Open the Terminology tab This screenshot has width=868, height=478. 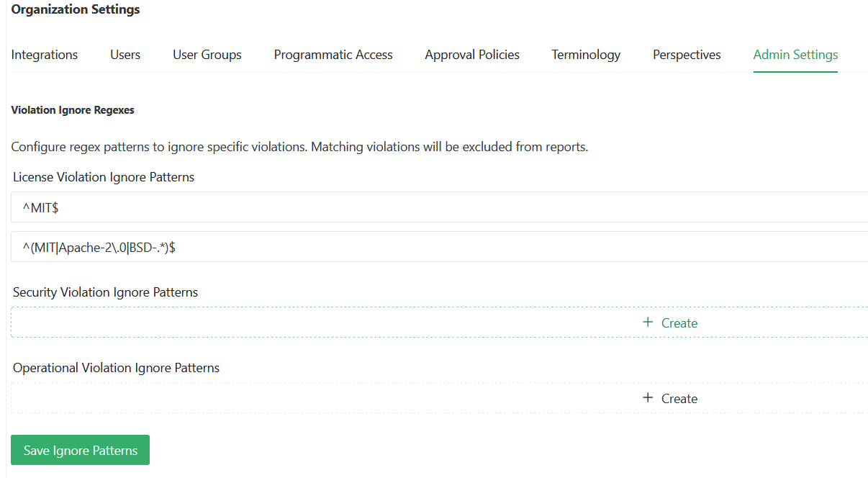(x=585, y=55)
